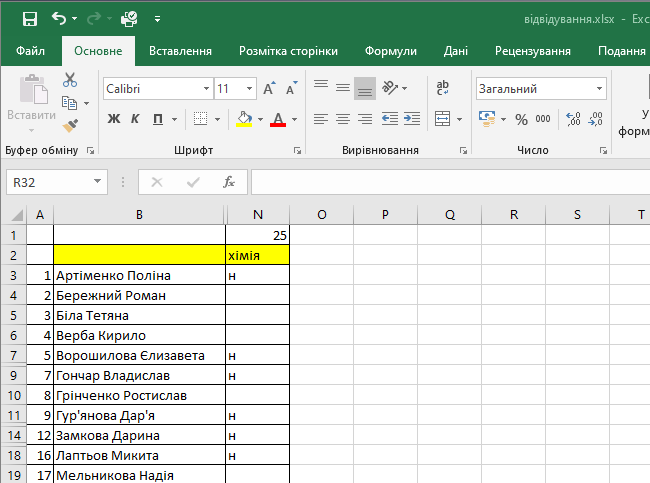Viewport: 650px width, 483px height.
Task: Toggle underline П formatting
Action: pyautogui.click(x=158, y=119)
